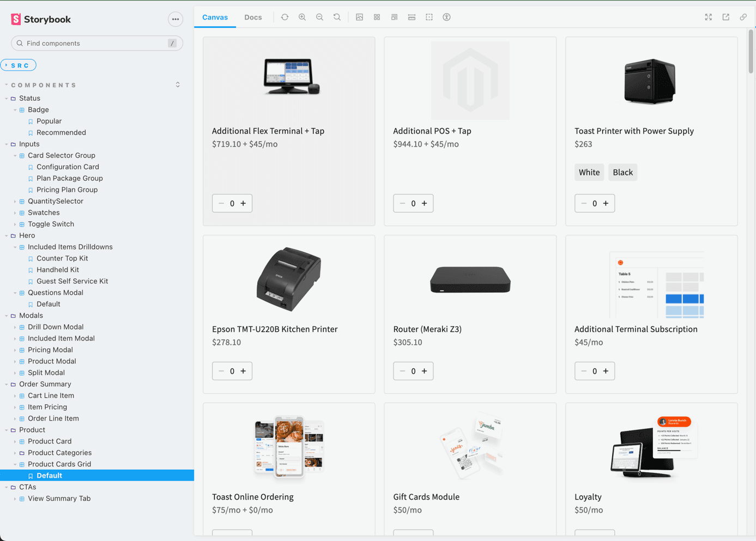Click the go fullscreen icon
This screenshot has width=756, height=541.
tap(708, 17)
